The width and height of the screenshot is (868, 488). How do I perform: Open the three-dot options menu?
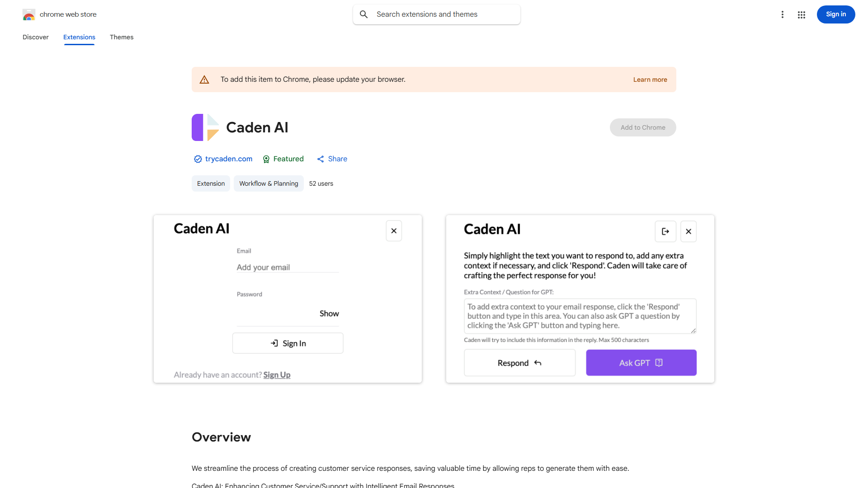point(783,14)
